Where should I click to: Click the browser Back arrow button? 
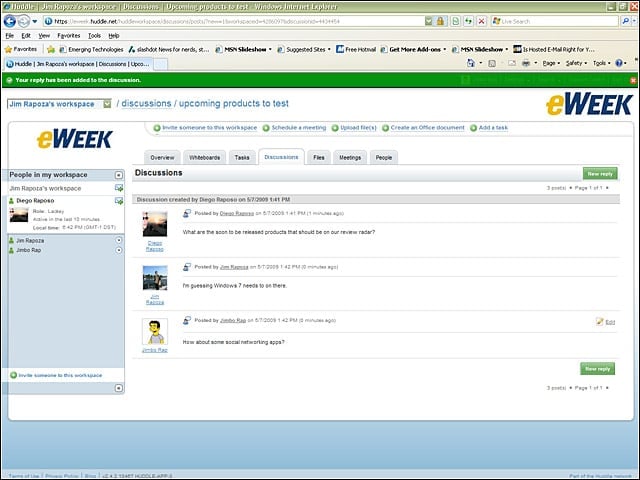pos(10,21)
